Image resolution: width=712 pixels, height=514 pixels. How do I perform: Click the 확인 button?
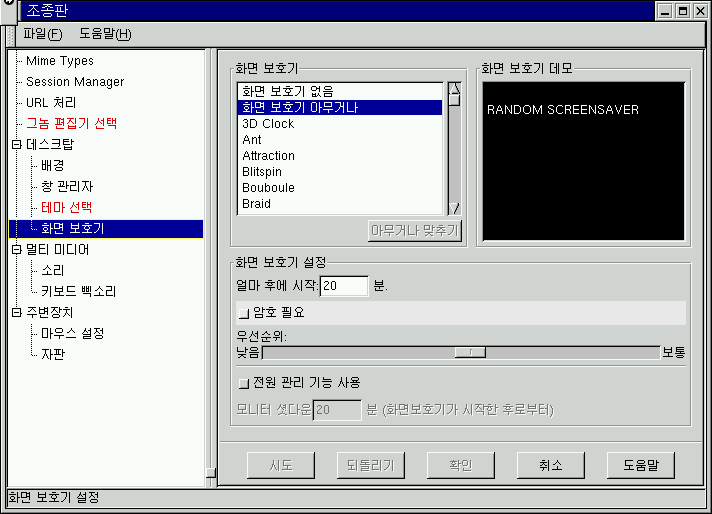(460, 465)
